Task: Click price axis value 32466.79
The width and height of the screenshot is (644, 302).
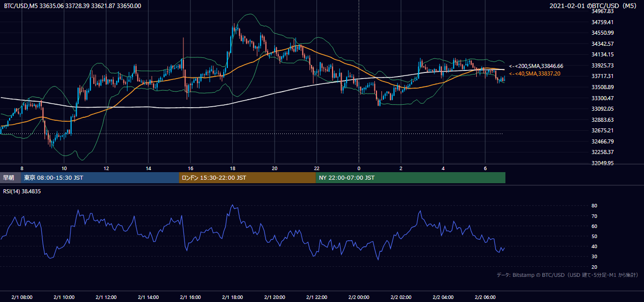Action: point(602,141)
